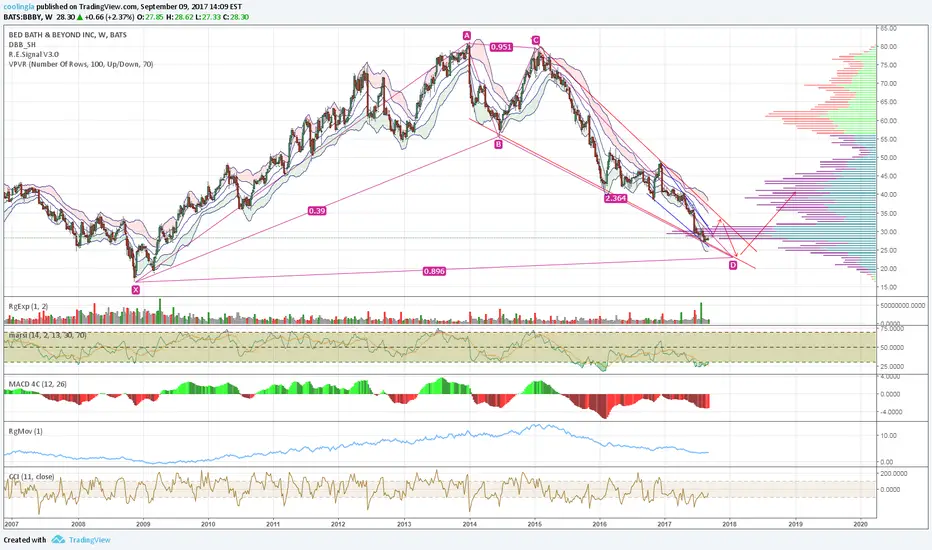The image size is (932, 550).
Task: Click the RgMov (1) pane label
Action: click(26, 431)
